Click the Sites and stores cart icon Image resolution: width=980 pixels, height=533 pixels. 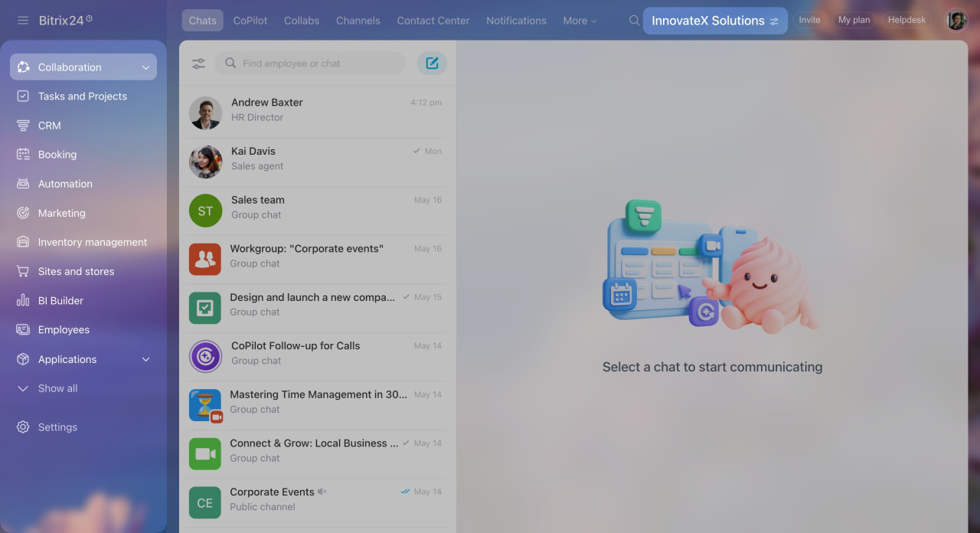(x=23, y=271)
